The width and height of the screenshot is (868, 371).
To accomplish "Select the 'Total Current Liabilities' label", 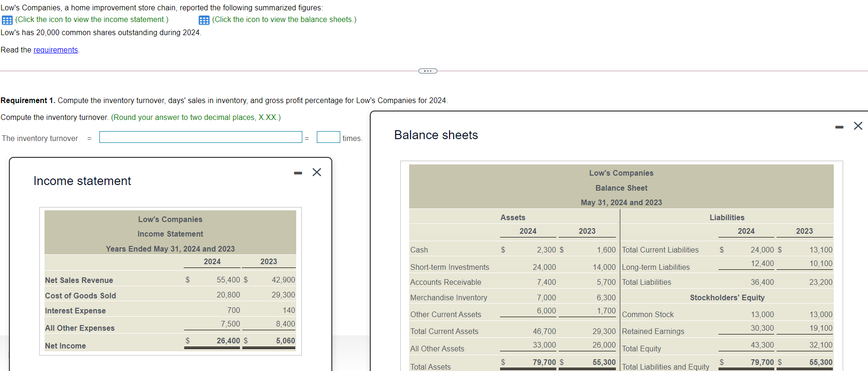I will point(660,250).
